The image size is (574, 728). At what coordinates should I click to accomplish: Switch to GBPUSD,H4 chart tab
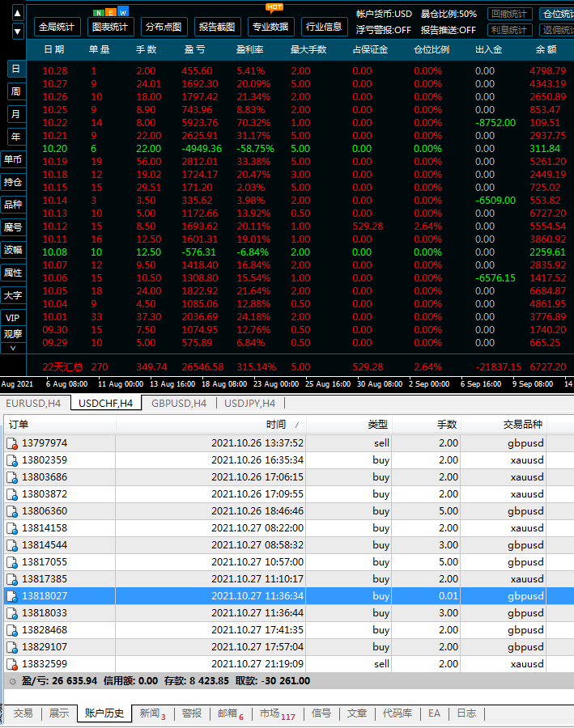coord(179,404)
